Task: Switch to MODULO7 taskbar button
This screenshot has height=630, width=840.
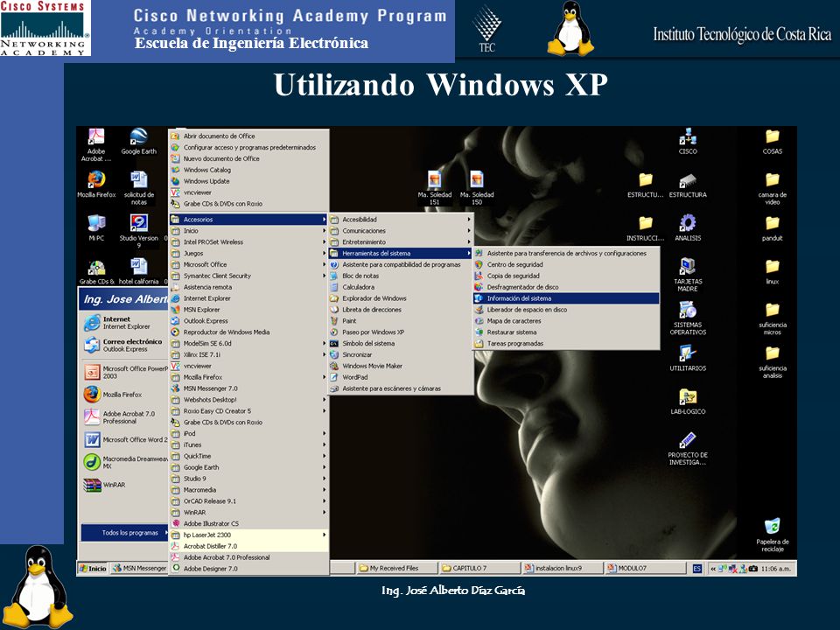Action: (645, 568)
